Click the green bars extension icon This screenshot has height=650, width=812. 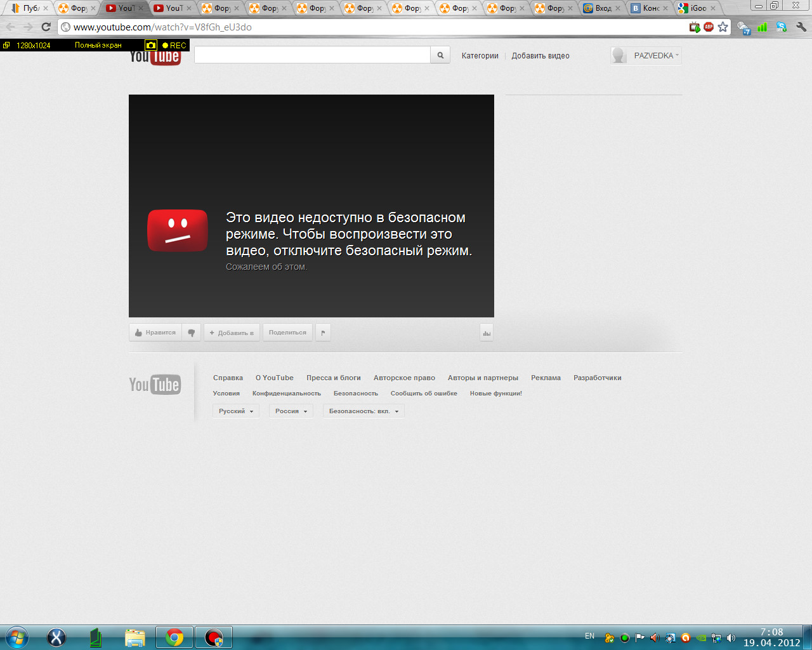tap(763, 27)
